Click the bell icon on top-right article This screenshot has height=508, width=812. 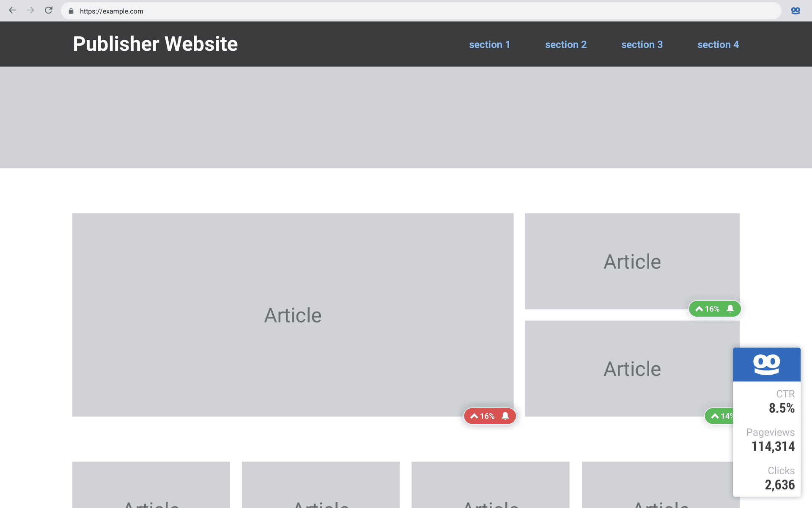[x=730, y=309]
